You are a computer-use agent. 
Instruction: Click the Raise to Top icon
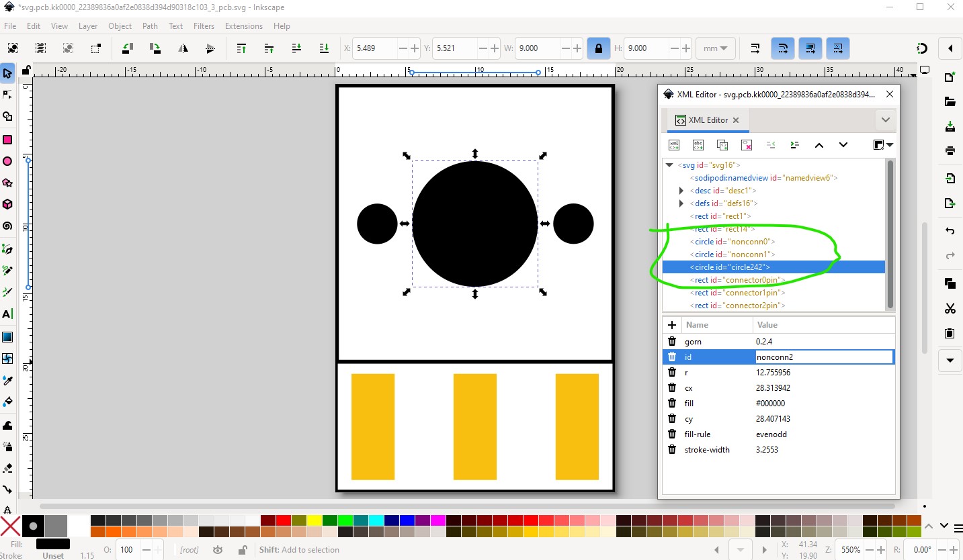242,48
